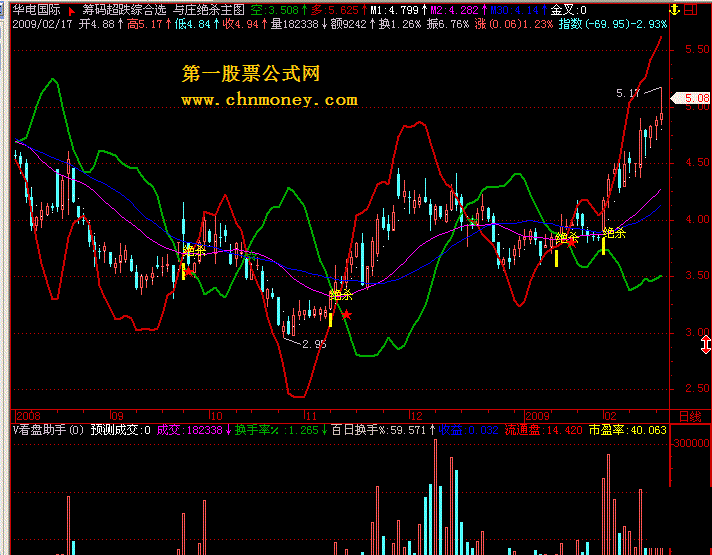The image size is (712, 555).
Task: Click the 量182338 volume readout in header
Action: (x=295, y=24)
